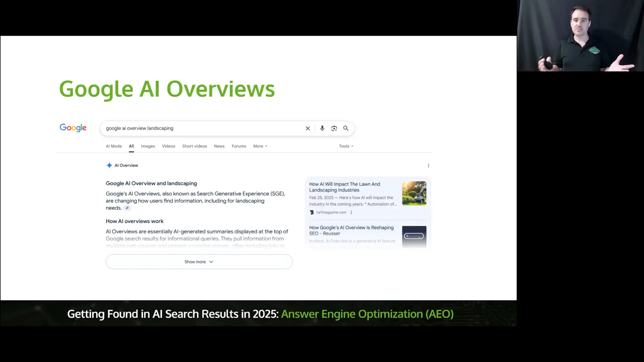644x362 pixels.
Task: Clear the search box with the X icon
Action: click(x=308, y=128)
